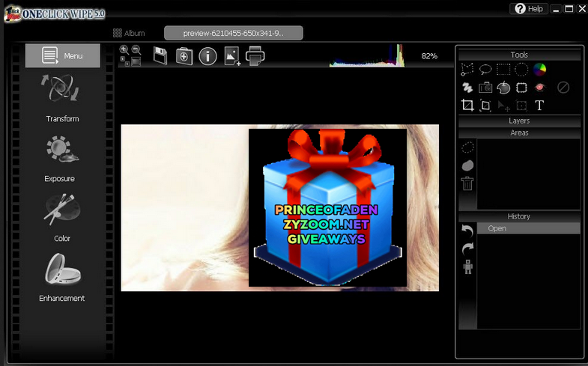Click the disabled cancel circle icon
This screenshot has height=366, width=588.
(563, 88)
